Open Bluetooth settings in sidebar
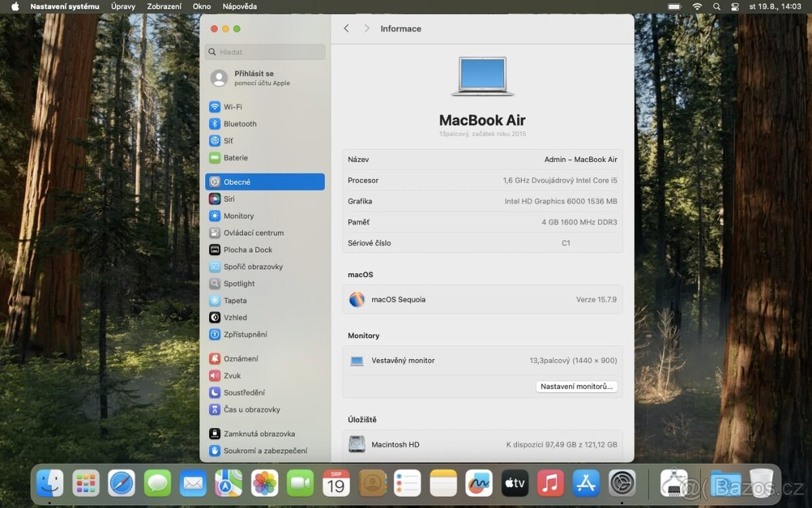Image resolution: width=812 pixels, height=508 pixels. (265, 124)
